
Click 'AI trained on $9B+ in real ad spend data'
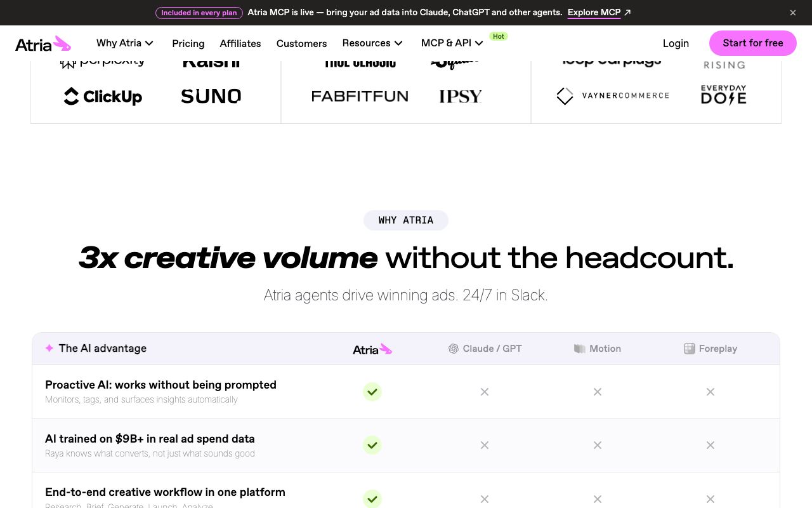tap(150, 439)
